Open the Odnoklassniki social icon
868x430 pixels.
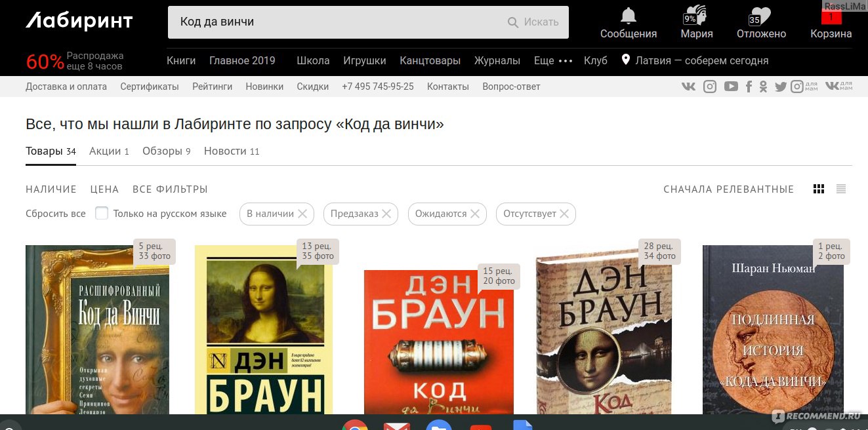pyautogui.click(x=763, y=87)
